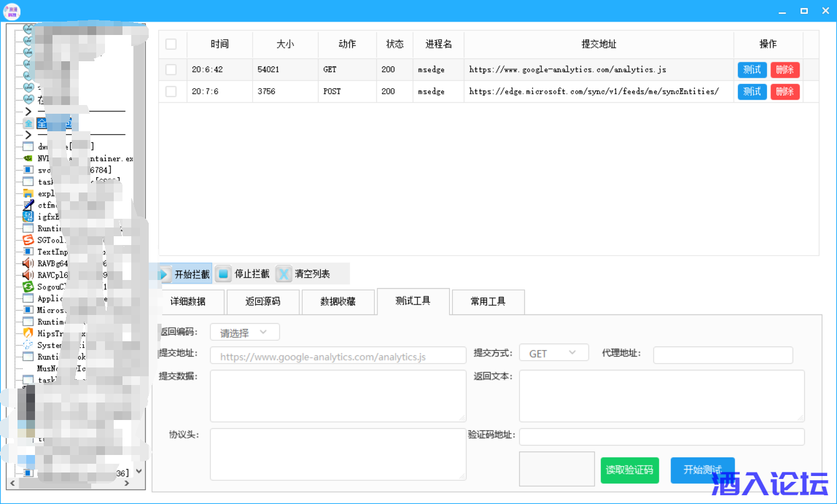Viewport: 837px width, 504px height.
Task: Expand the tree node above 全部进程
Action: 27,111
